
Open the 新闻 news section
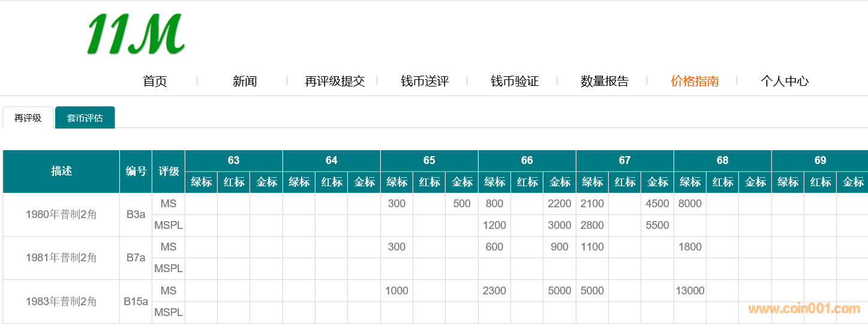tap(245, 81)
